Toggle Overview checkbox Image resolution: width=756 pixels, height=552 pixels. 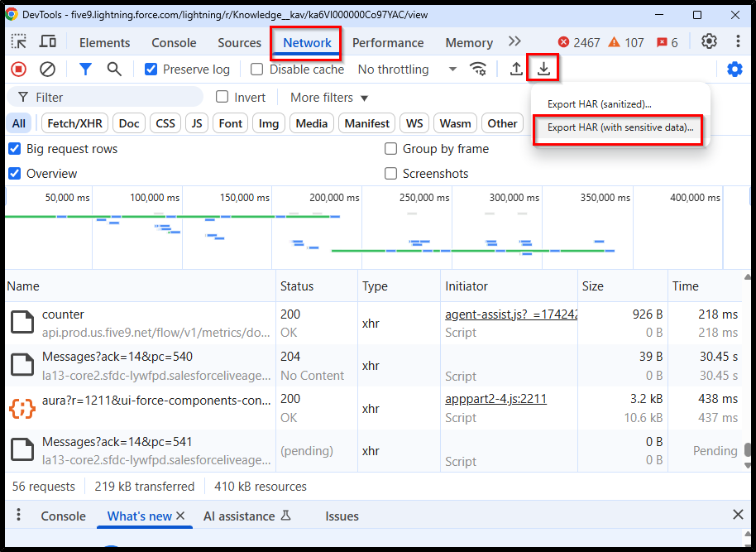(x=14, y=173)
